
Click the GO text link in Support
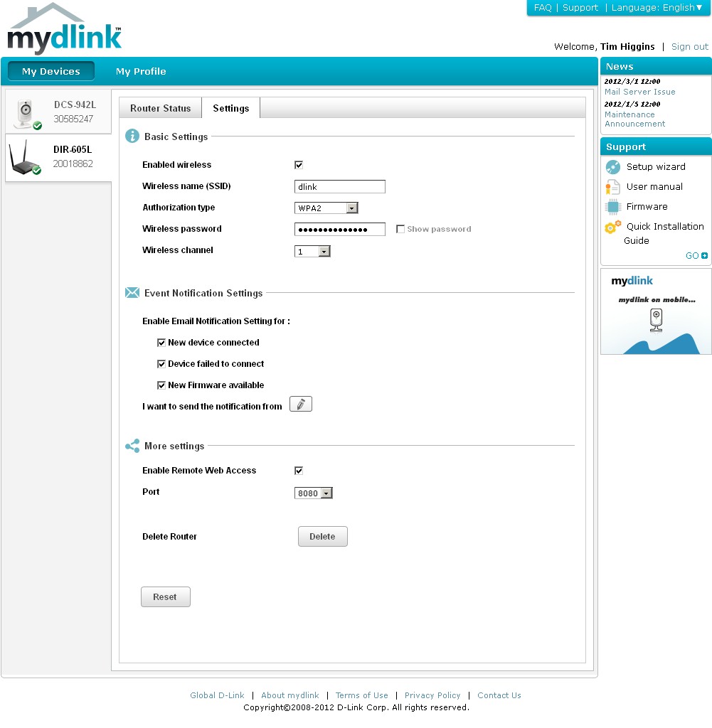(x=692, y=255)
